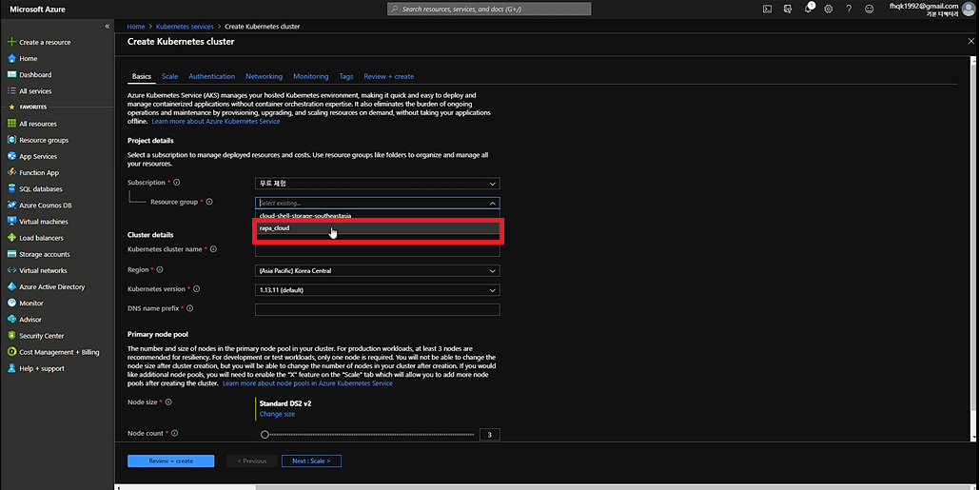Screen dimensions: 980x490
Task: Open Learn more about node pools link
Action: [307, 383]
